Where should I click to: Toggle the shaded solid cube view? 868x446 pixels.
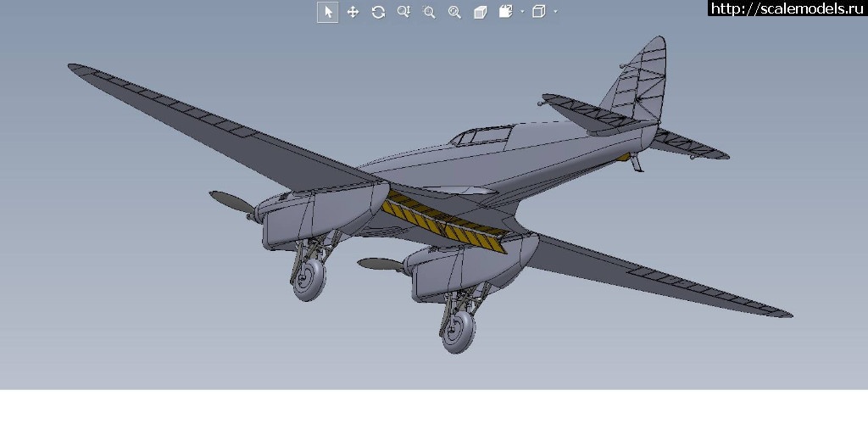pyautogui.click(x=480, y=12)
